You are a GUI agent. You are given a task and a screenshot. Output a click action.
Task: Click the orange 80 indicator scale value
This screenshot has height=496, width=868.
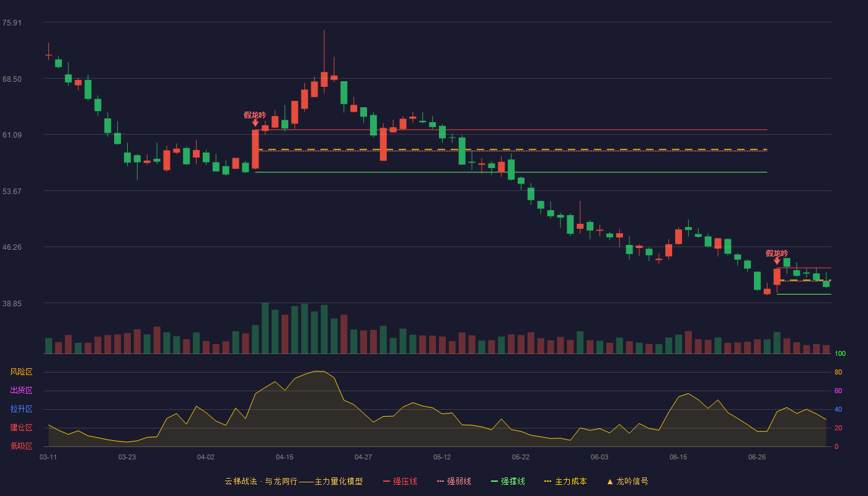pyautogui.click(x=838, y=372)
